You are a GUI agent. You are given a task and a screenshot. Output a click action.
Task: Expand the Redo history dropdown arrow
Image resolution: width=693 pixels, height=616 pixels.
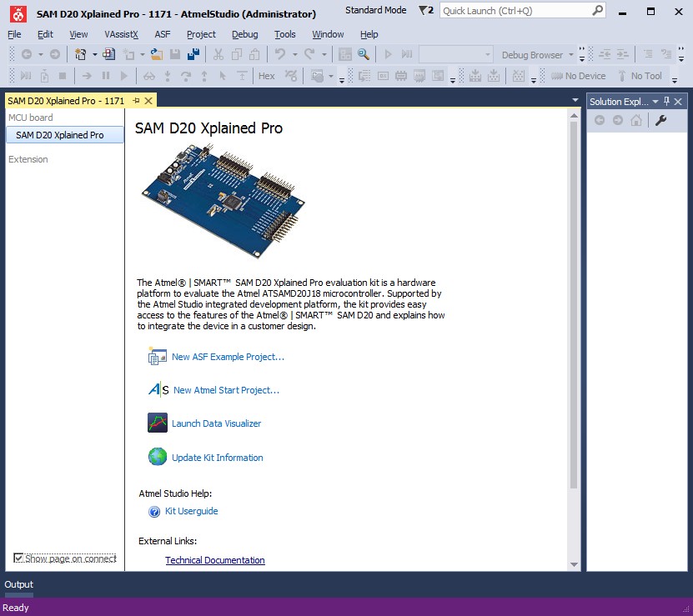pos(324,55)
